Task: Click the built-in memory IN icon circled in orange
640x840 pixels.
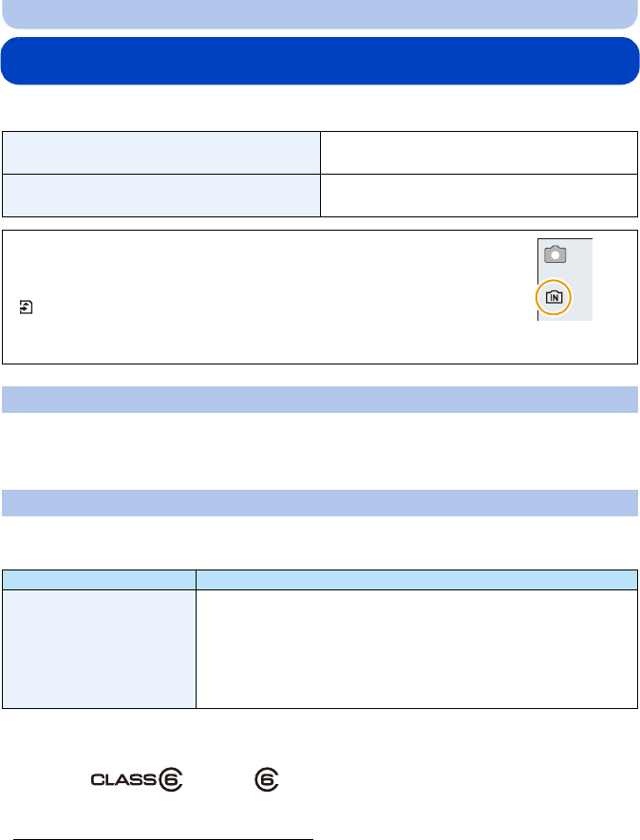Action: pyautogui.click(x=555, y=295)
